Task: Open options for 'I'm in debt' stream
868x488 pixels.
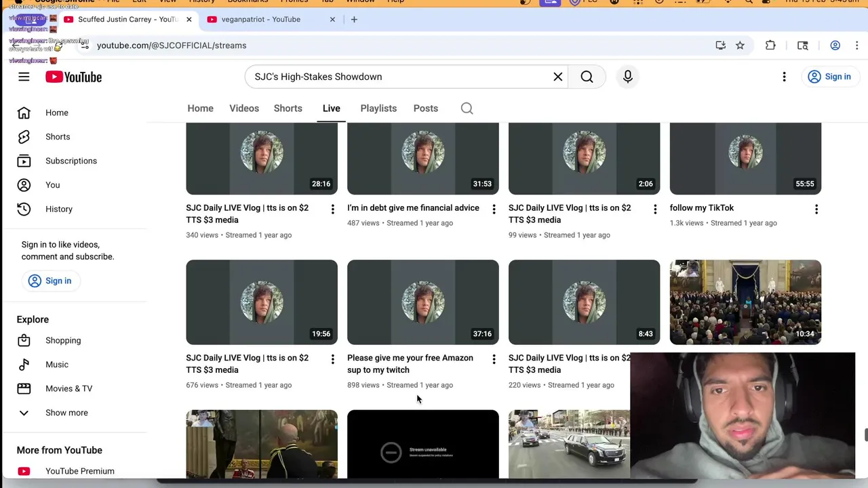Action: pyautogui.click(x=494, y=209)
